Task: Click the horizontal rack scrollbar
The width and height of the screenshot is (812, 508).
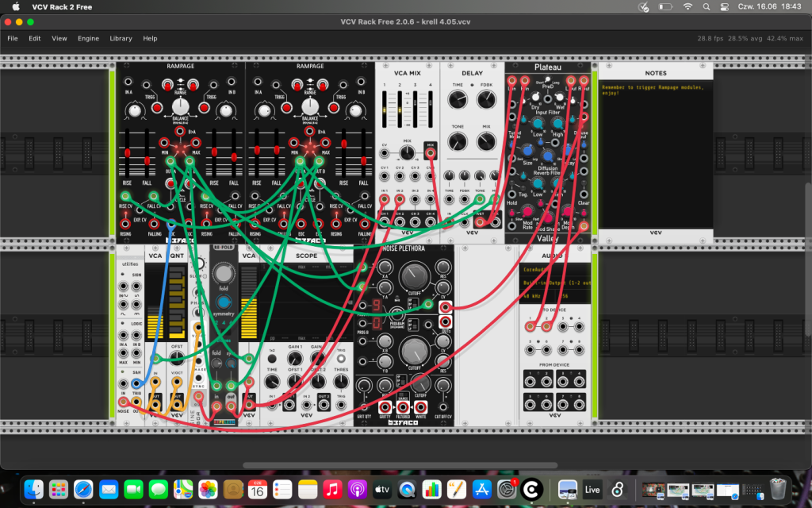Action: point(400,465)
